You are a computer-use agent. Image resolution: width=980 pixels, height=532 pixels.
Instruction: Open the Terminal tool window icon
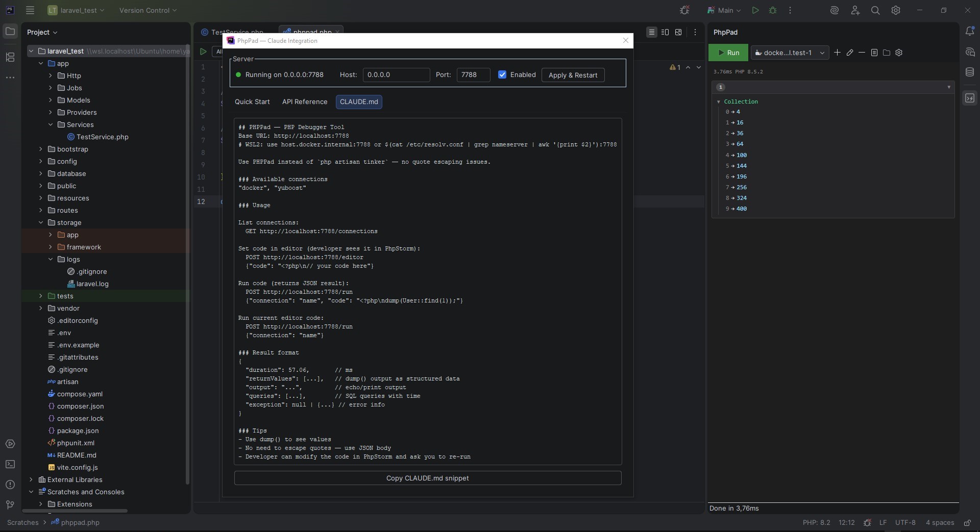pos(10,464)
